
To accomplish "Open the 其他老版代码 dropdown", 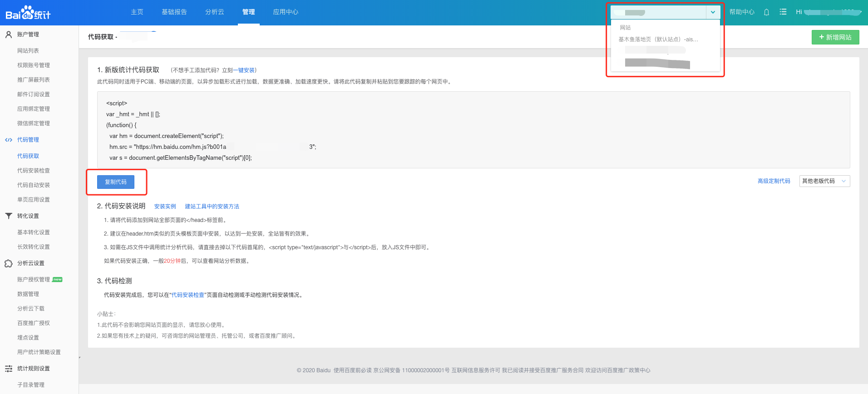I will click(824, 181).
